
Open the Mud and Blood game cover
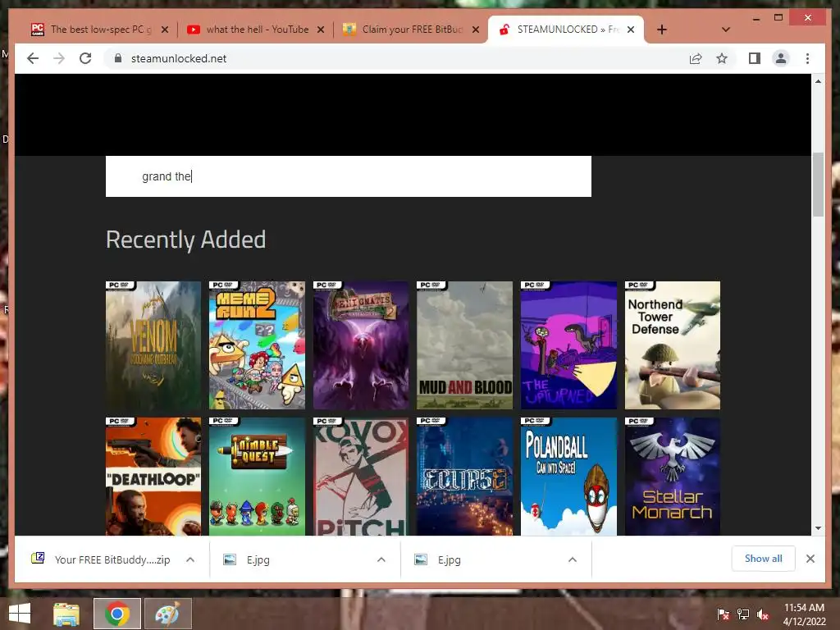[x=465, y=345]
